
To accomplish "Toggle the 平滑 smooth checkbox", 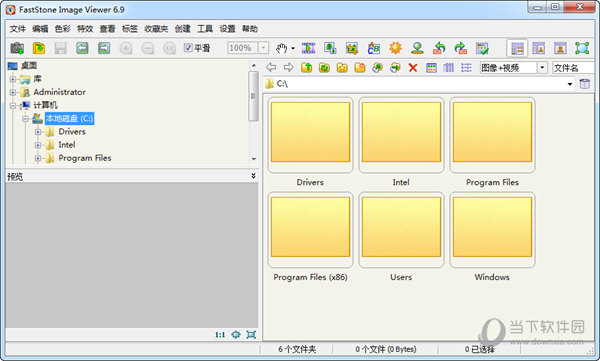I will point(188,48).
